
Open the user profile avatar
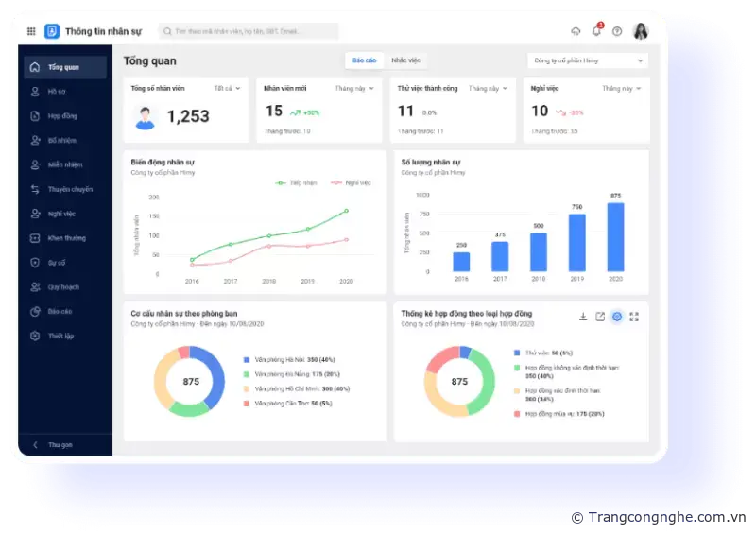(641, 31)
